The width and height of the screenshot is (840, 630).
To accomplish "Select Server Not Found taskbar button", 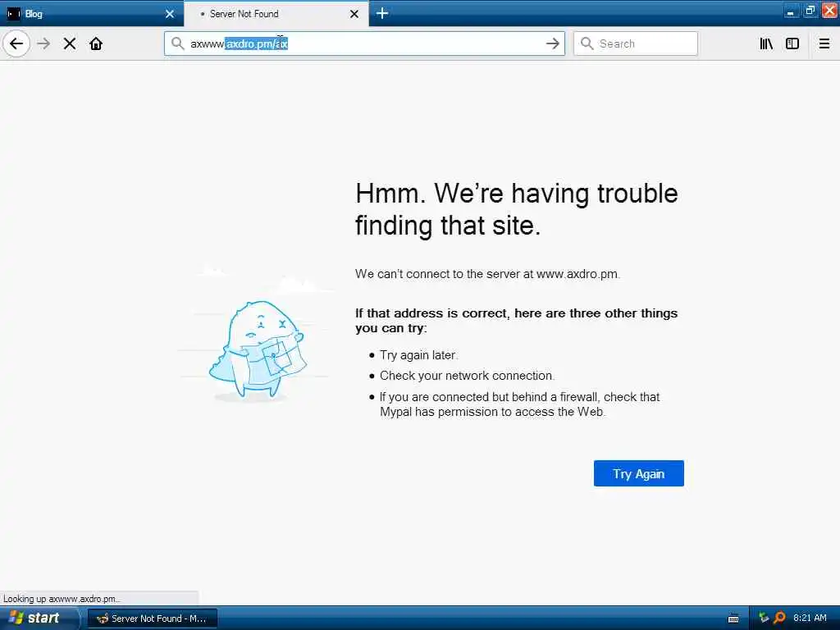I will pyautogui.click(x=152, y=619).
